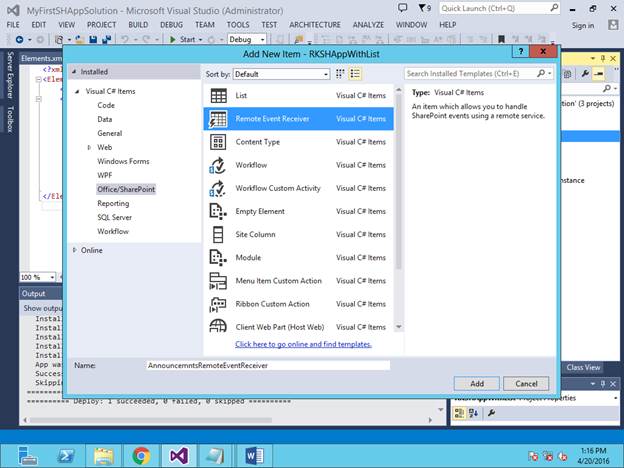Choose the Content Type template icon
Image resolution: width=624 pixels, height=468 pixels.
pyautogui.click(x=218, y=142)
